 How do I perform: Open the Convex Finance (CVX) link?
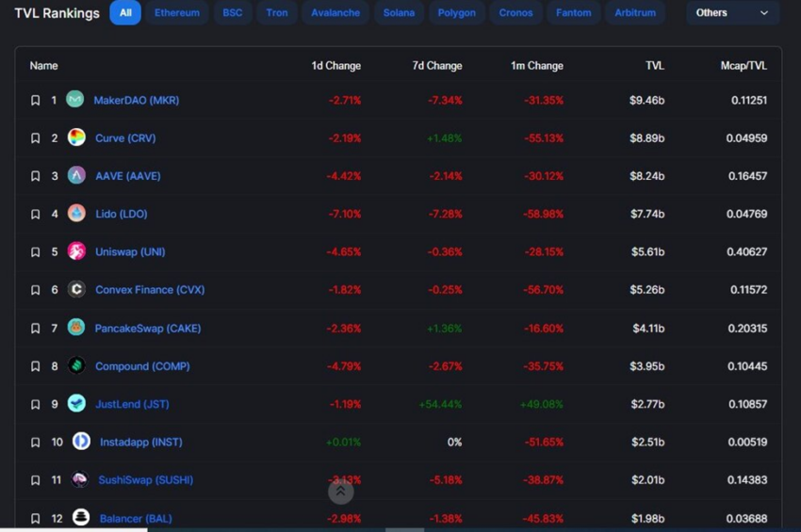point(150,289)
